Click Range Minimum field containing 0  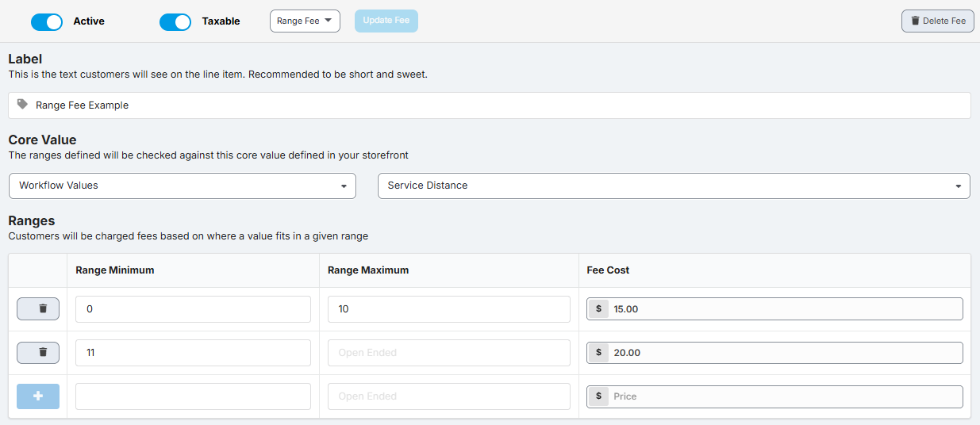tap(193, 309)
